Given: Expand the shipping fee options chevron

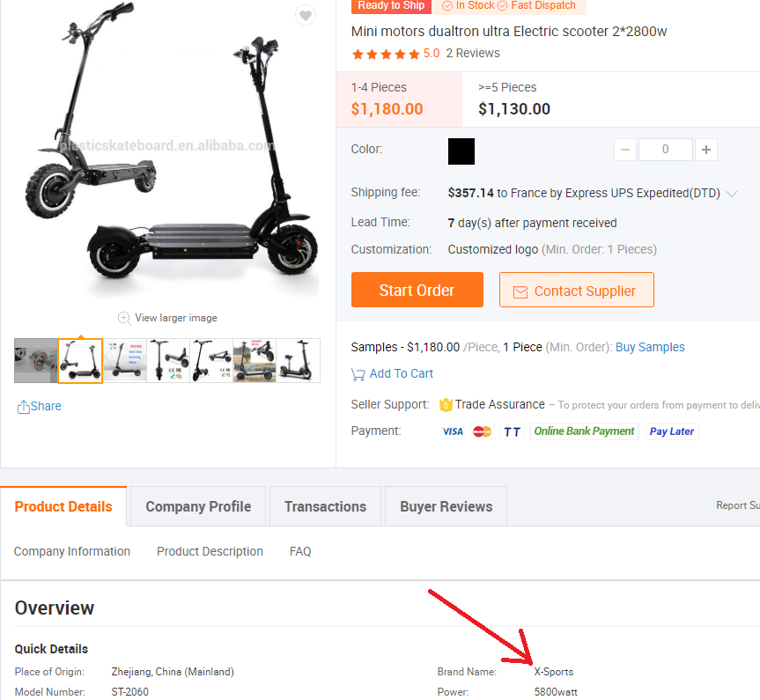Looking at the screenshot, I should pyautogui.click(x=732, y=194).
